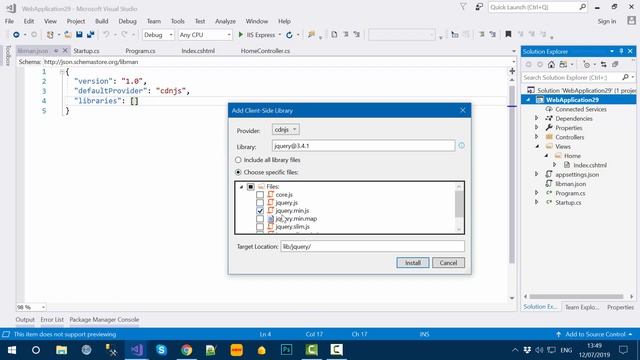Select 'Include all library files' radio button
This screenshot has width=640, height=360.
click(x=238, y=160)
